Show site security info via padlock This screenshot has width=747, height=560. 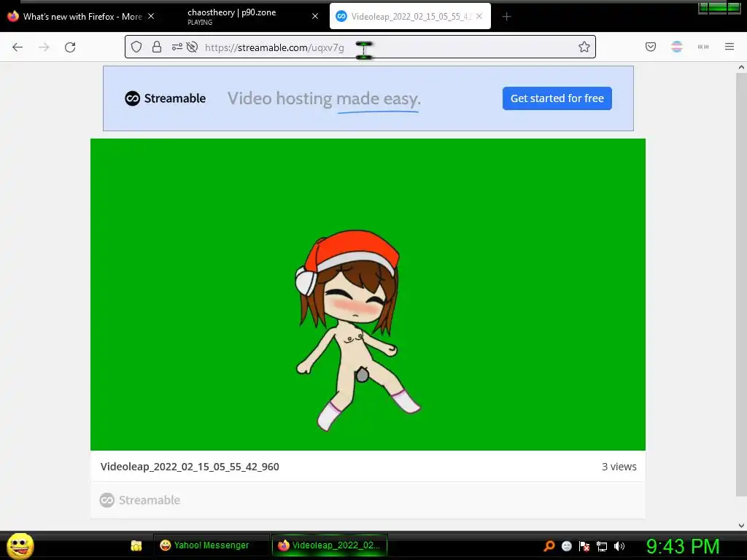point(157,47)
